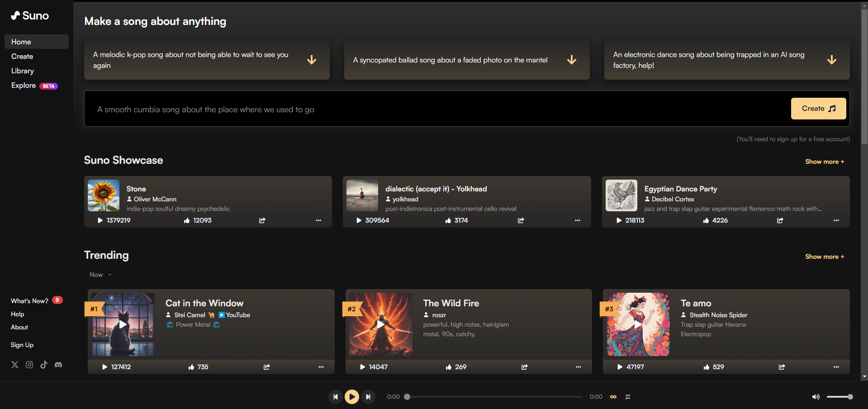Open the About page
The height and width of the screenshot is (409, 868).
19,327
